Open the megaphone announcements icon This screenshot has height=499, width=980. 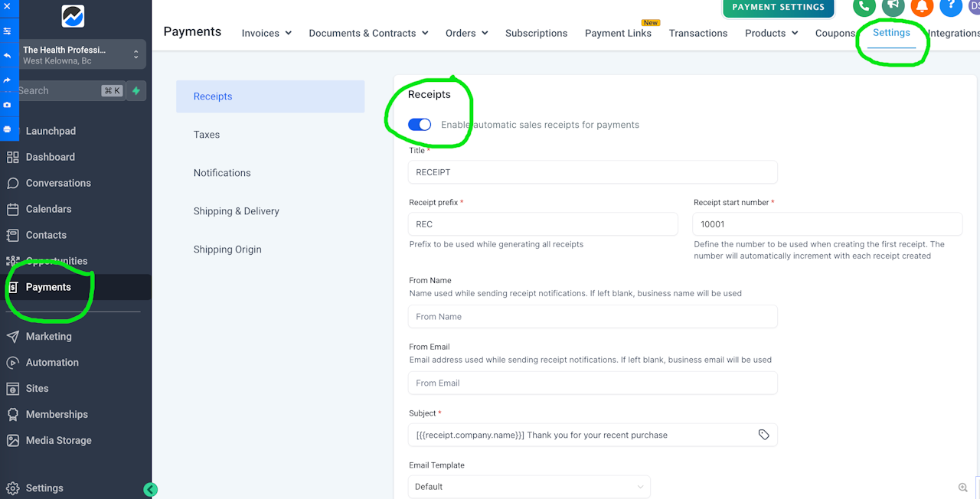[x=893, y=6]
